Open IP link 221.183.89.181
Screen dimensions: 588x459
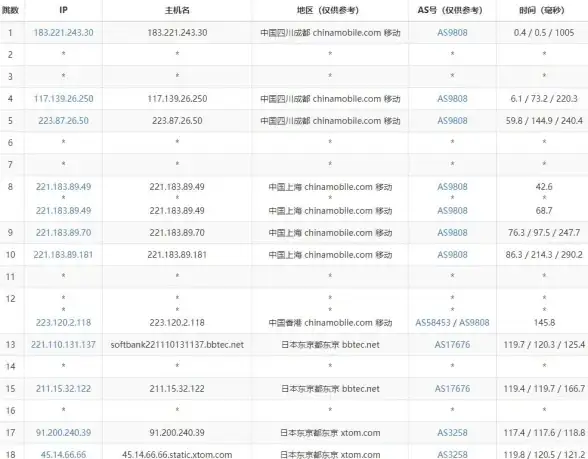click(x=63, y=255)
